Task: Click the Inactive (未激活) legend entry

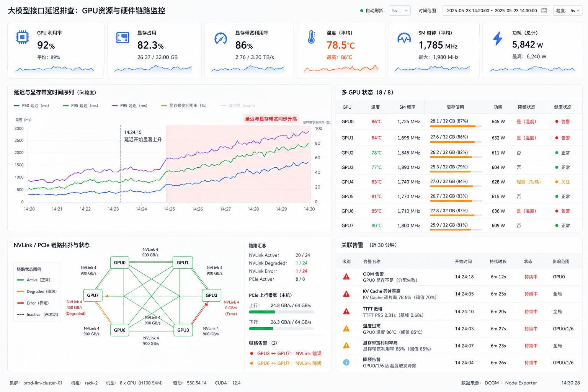Action: [38, 315]
